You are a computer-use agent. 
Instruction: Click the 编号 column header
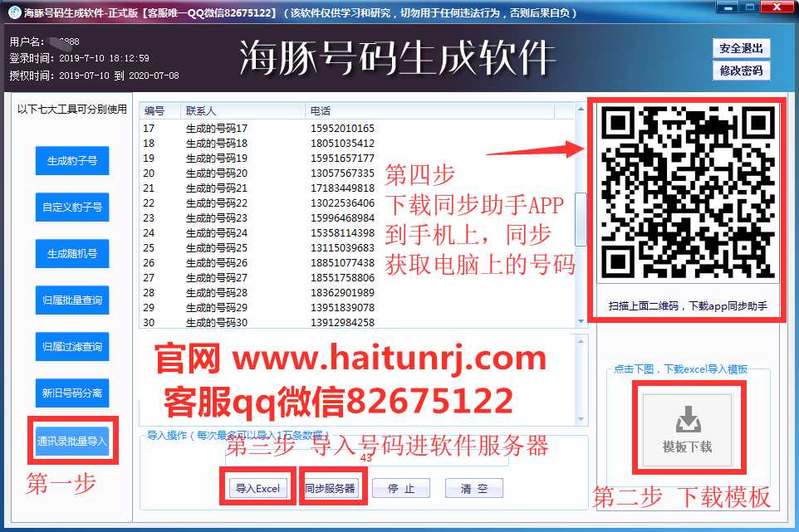pyautogui.click(x=159, y=110)
